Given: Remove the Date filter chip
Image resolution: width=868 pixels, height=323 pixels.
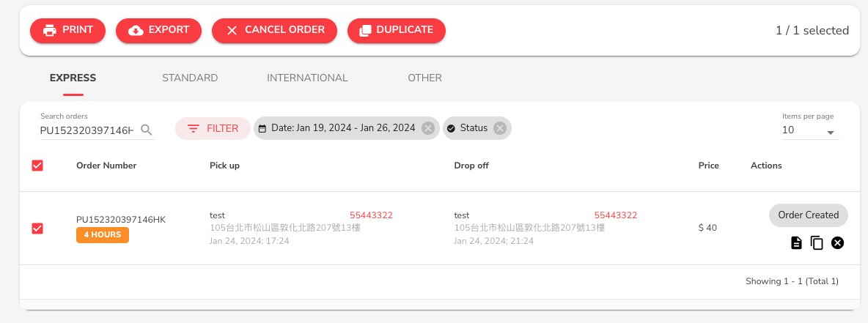Looking at the screenshot, I should pyautogui.click(x=428, y=128).
